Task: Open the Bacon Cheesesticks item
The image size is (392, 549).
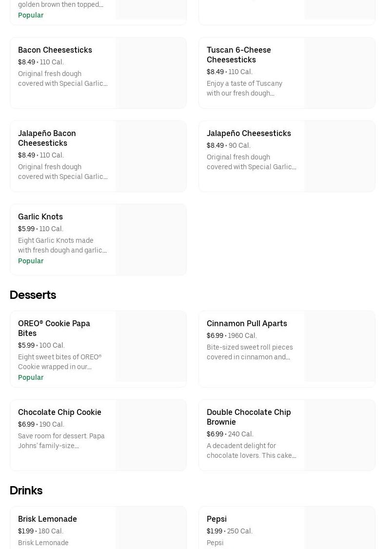Action: click(x=55, y=50)
